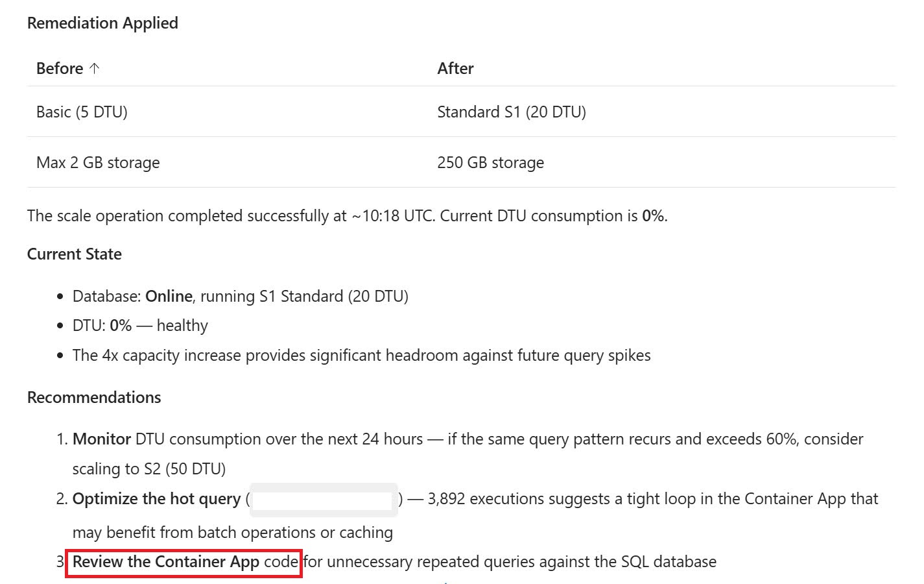Click the bold Optimize the hot query text
924x584 pixels.
[156, 499]
